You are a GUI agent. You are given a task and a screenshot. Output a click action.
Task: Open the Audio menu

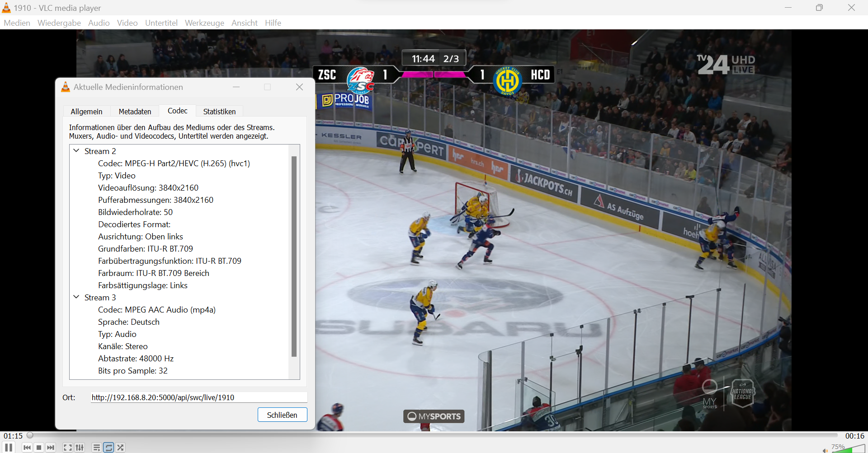[x=99, y=23]
